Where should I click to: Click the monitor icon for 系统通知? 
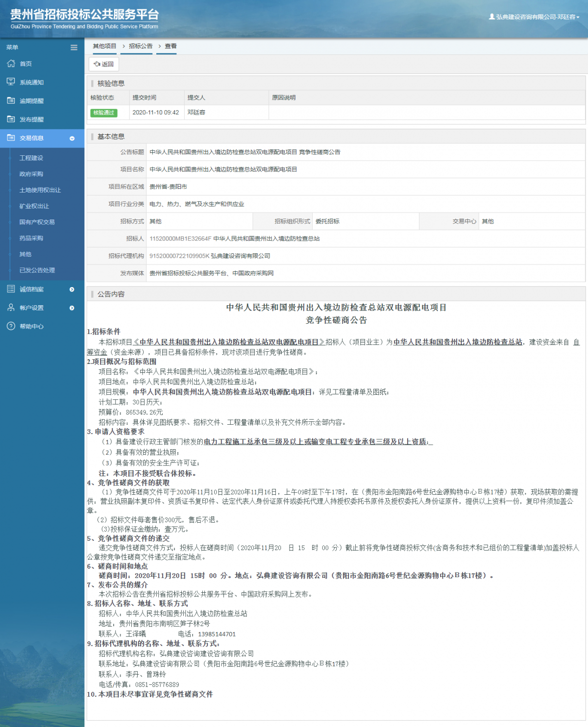pos(11,82)
